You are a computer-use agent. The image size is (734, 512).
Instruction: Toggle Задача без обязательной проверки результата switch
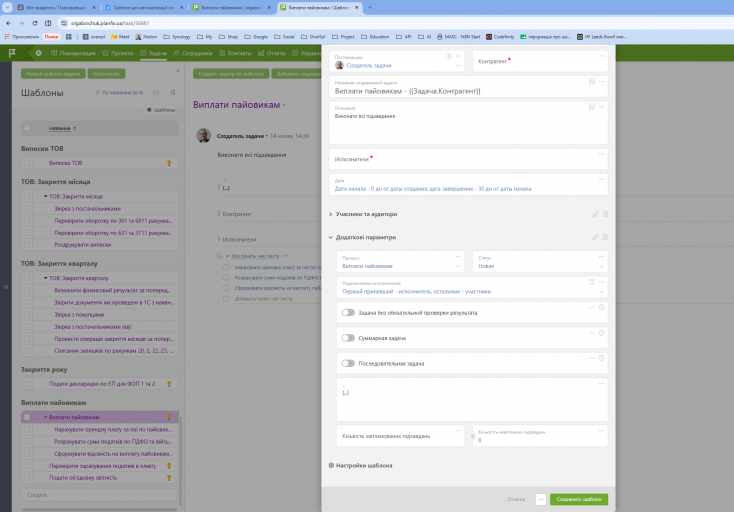[348, 313]
